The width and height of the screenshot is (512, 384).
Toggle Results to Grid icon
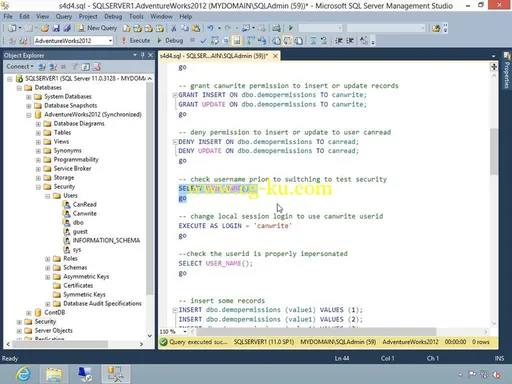tap(287, 41)
